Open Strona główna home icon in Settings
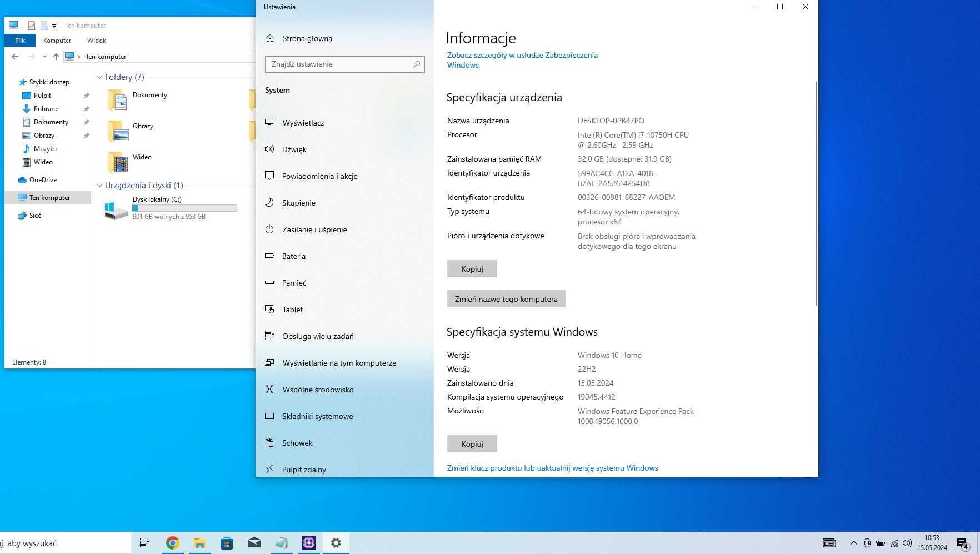The image size is (980, 554). 270,38
